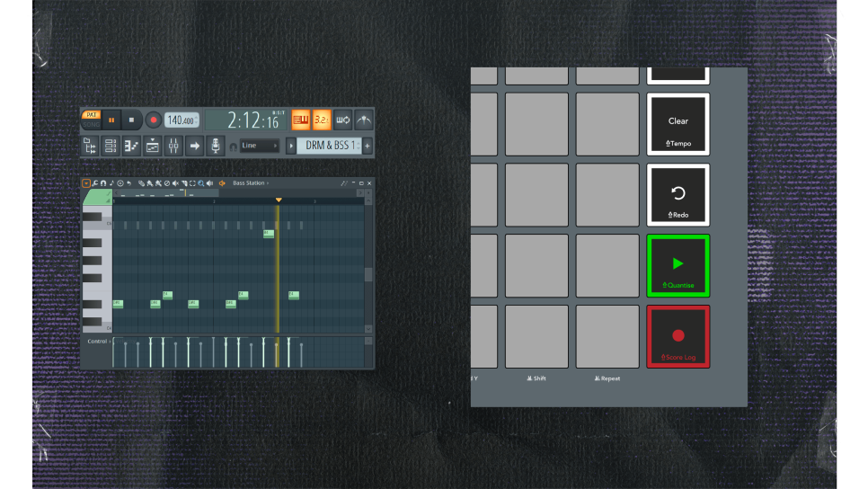
Task: Open the piano roll snap magnet icon
Action: 103,183
